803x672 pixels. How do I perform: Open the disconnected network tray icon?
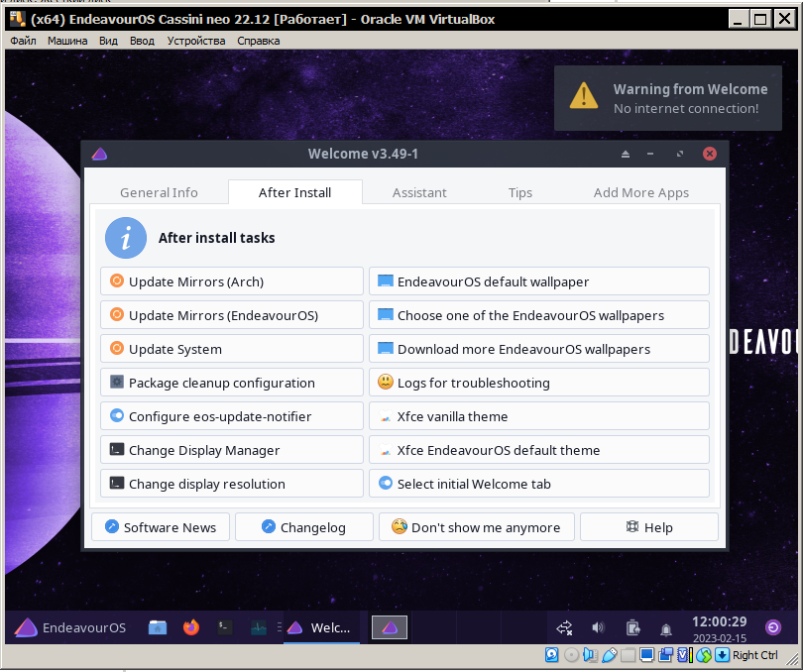[564, 628]
